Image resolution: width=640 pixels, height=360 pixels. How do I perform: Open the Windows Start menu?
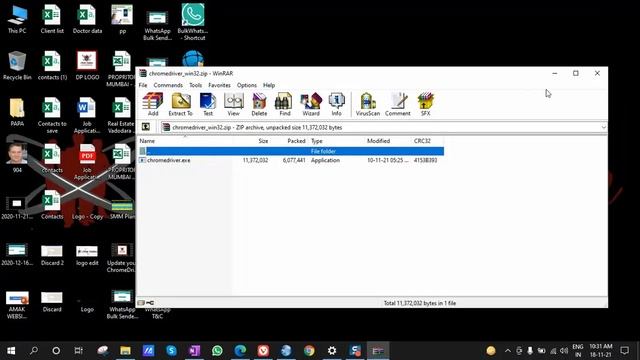click(11, 351)
